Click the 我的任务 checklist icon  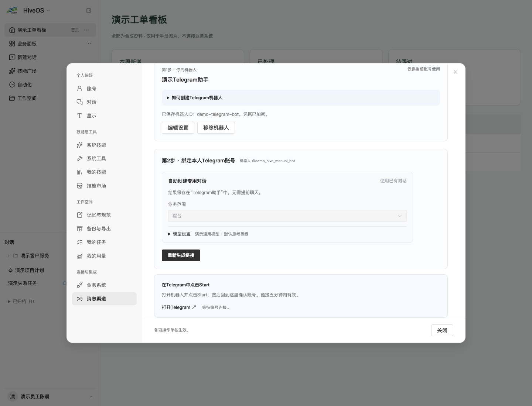tap(79, 242)
